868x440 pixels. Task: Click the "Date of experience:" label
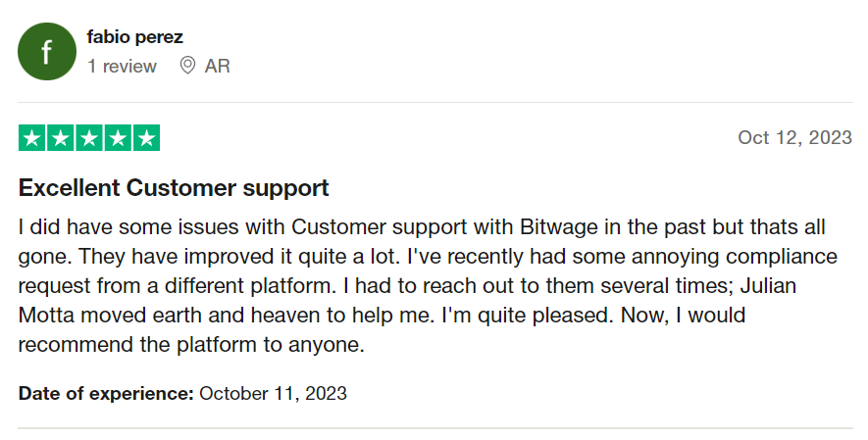tap(106, 394)
